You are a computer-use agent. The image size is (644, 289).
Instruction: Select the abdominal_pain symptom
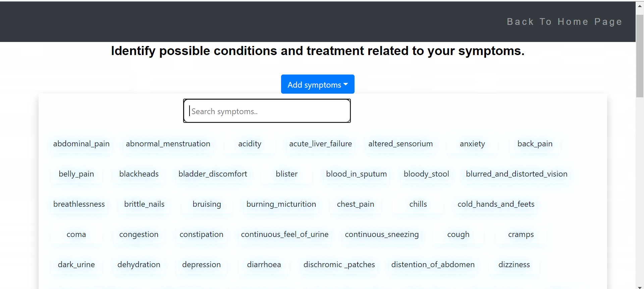[x=81, y=144]
